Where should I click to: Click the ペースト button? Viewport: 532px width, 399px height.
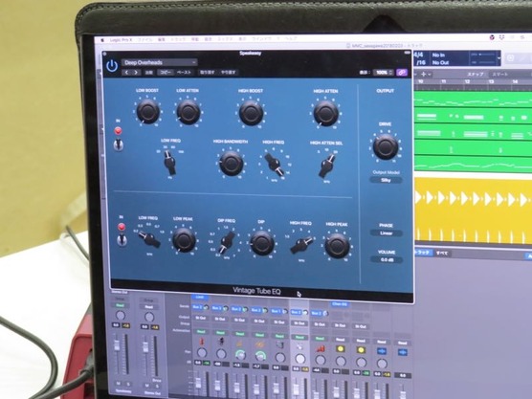[x=185, y=73]
